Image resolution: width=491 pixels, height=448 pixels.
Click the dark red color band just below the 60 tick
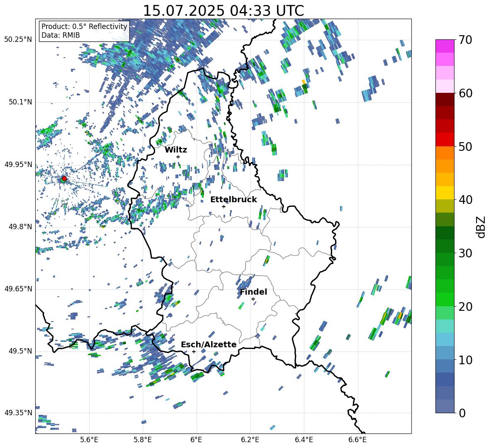coord(445,99)
